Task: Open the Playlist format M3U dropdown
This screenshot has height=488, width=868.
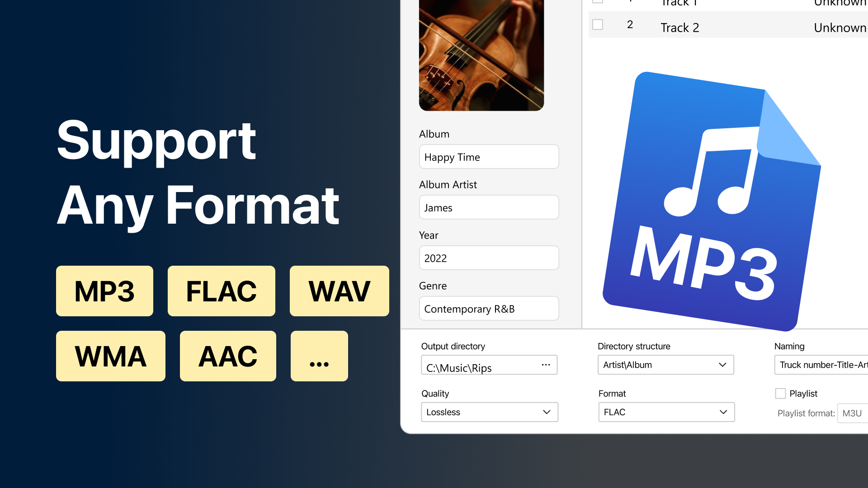Action: point(853,413)
